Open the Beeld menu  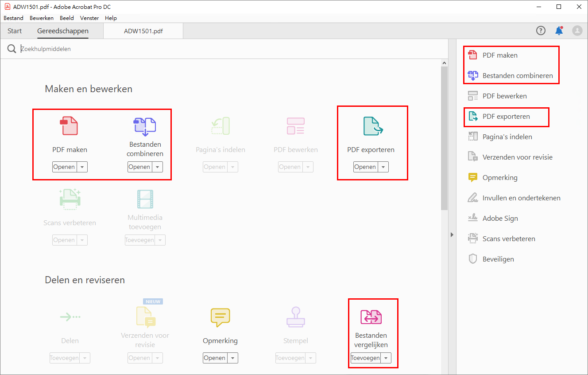pos(67,18)
